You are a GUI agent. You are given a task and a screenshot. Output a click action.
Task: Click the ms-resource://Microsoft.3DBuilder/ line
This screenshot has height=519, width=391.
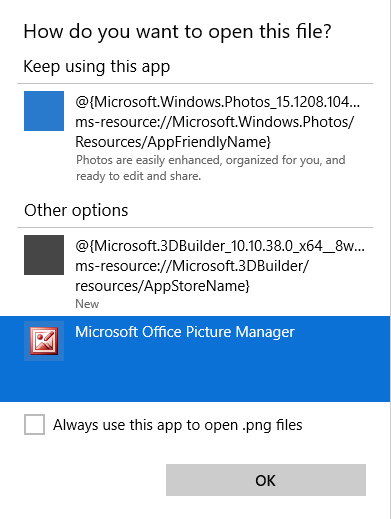pos(192,266)
